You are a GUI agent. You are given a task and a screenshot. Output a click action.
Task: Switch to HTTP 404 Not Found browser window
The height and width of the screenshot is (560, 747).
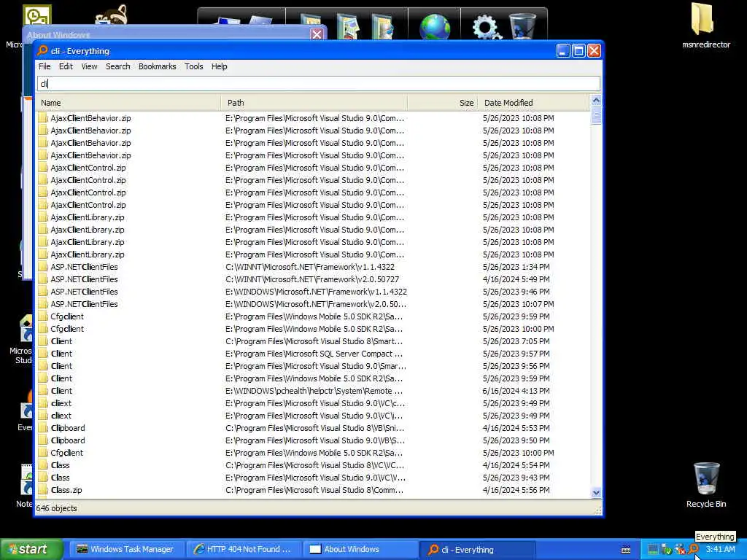coord(243,550)
